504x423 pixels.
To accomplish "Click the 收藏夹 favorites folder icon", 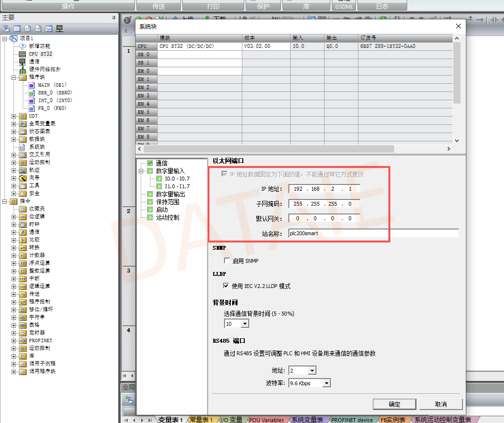I will 23,209.
